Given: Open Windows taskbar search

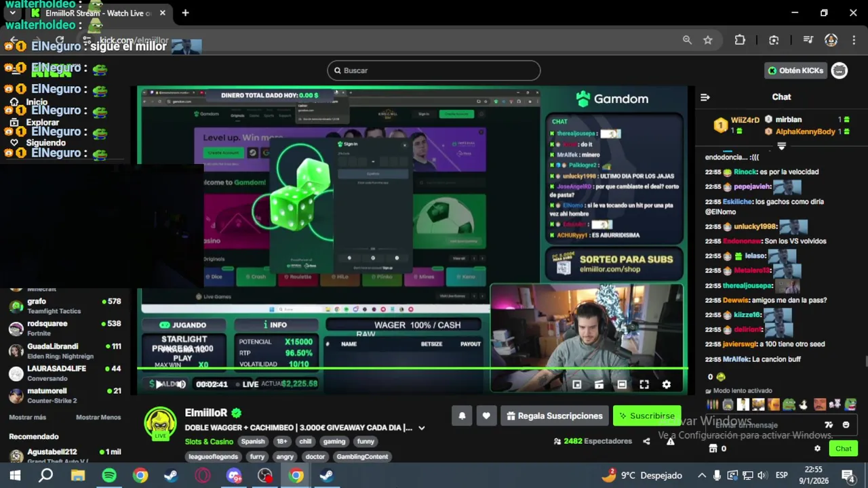Looking at the screenshot, I should point(46,476).
